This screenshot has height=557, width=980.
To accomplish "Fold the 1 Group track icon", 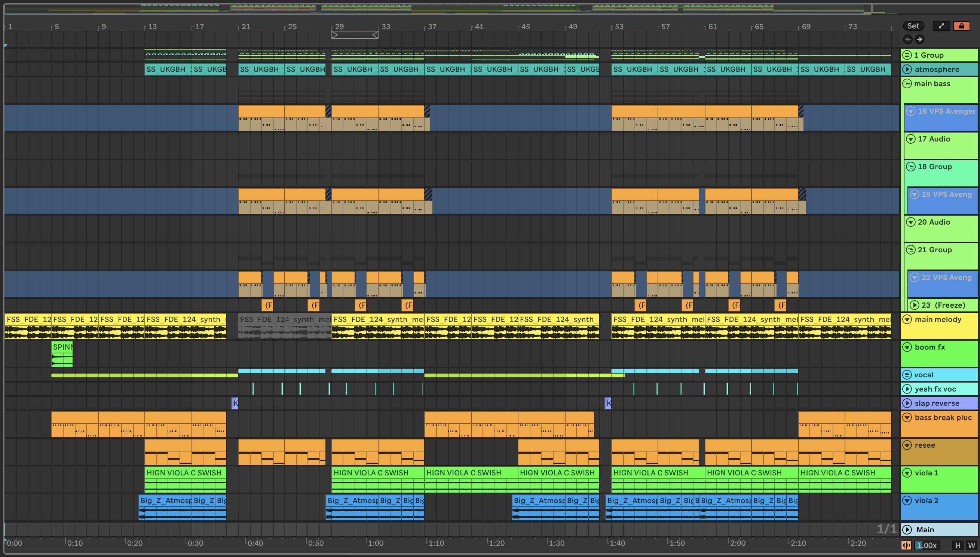I will pos(907,55).
